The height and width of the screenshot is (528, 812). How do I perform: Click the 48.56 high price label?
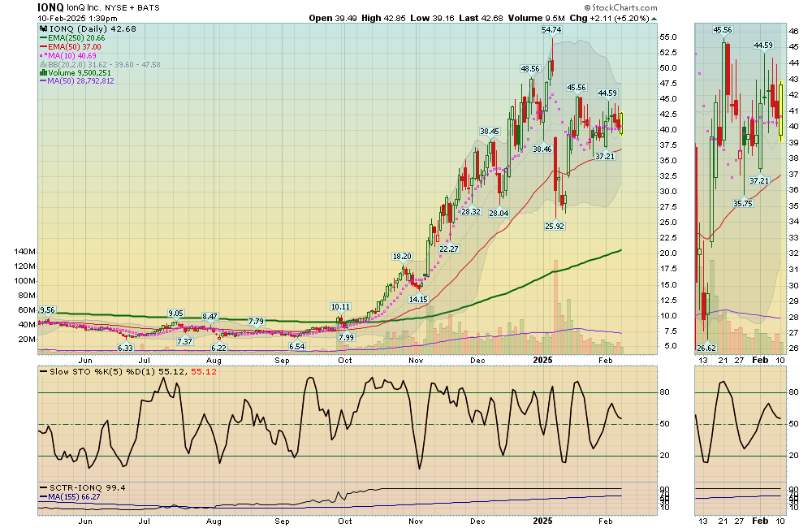[530, 68]
